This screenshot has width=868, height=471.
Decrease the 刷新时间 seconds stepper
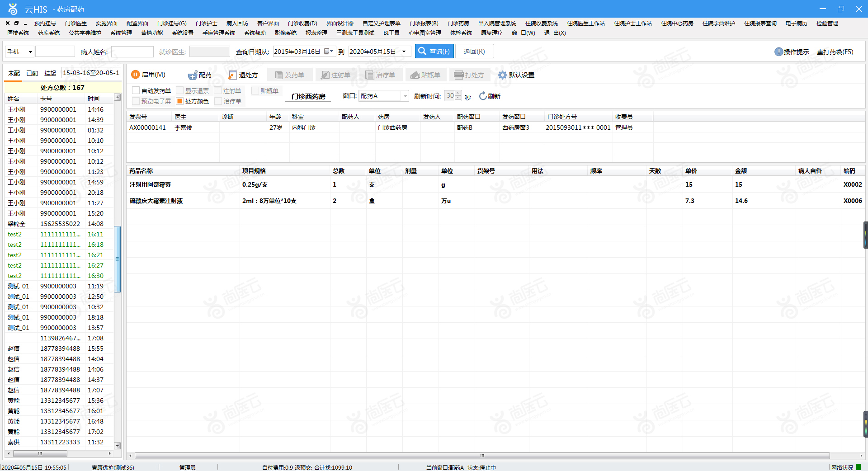[x=458, y=98]
